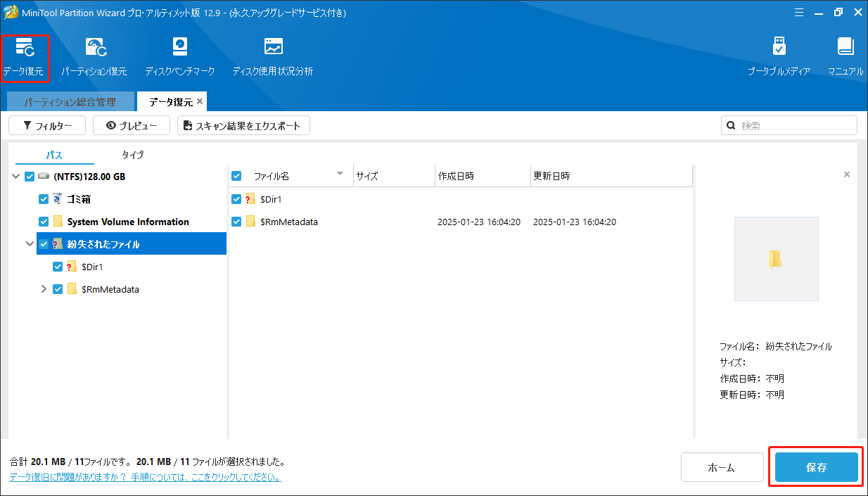Switch to the タイプ view tab

pos(132,154)
